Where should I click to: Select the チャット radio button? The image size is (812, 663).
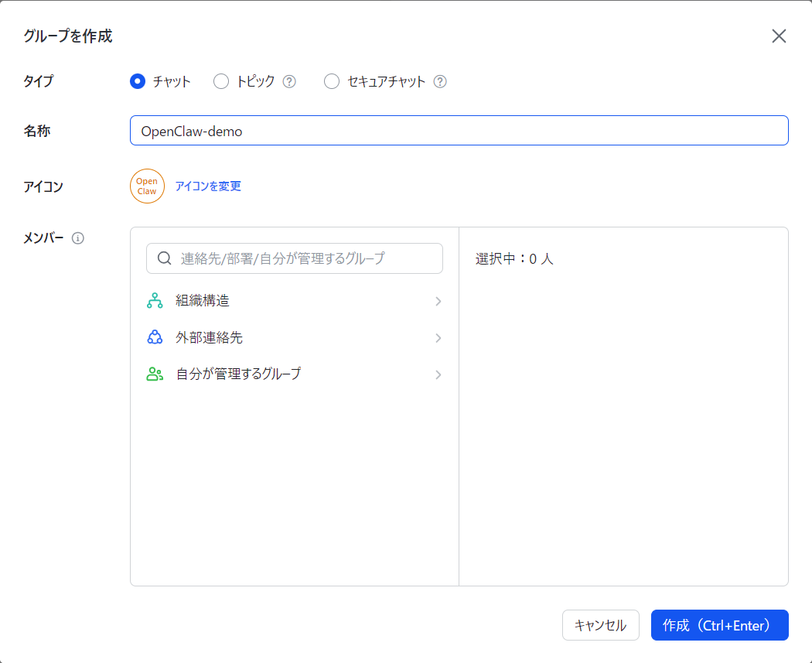pyautogui.click(x=137, y=81)
